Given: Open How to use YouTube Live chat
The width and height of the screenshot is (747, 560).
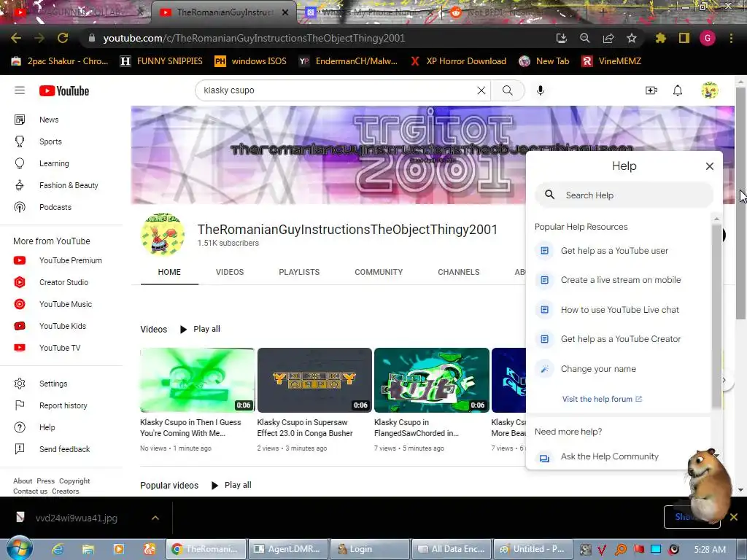Looking at the screenshot, I should [x=619, y=309].
